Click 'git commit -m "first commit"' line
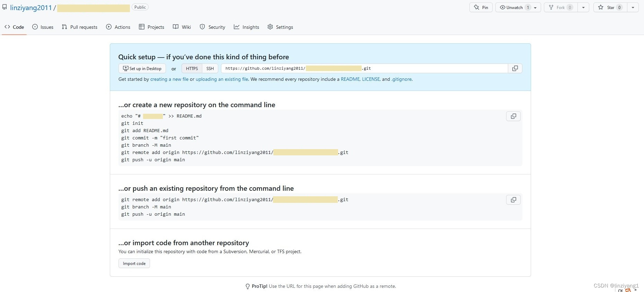The image size is (644, 292). [x=160, y=138]
